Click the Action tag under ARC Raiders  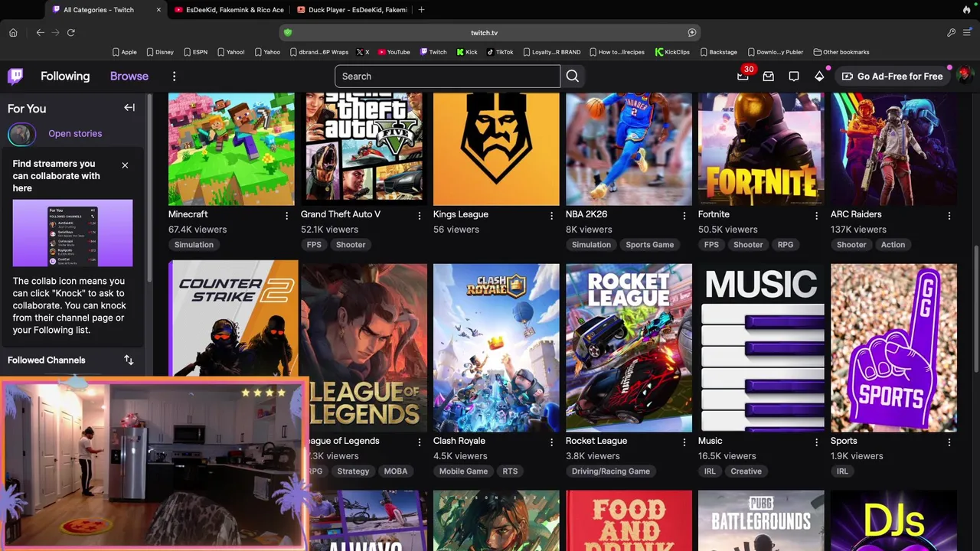[x=893, y=245]
